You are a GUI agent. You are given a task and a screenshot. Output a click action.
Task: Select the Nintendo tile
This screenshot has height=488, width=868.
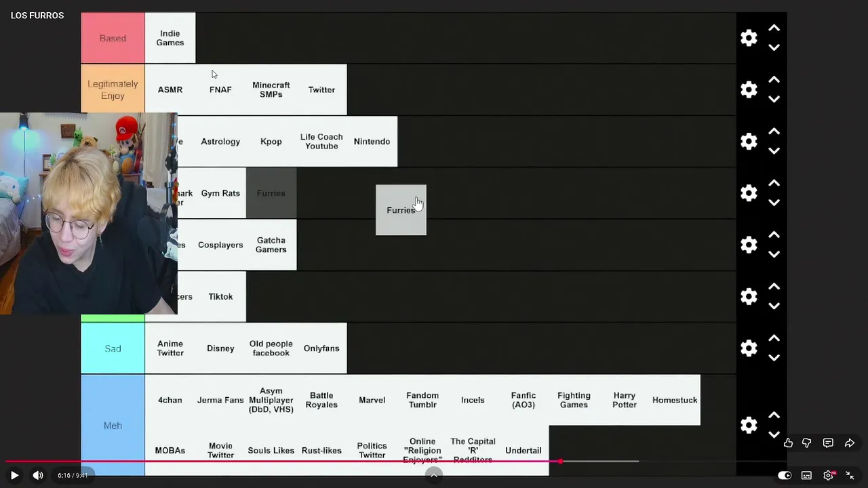tap(372, 141)
